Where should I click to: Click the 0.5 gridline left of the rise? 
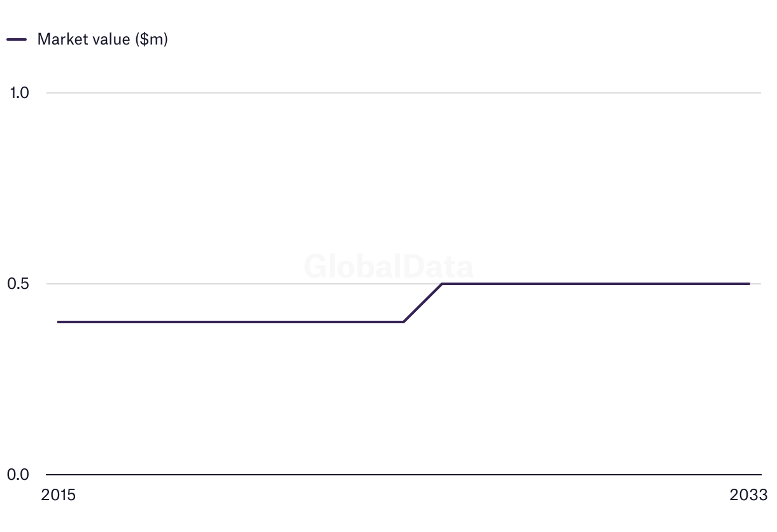pos(242,284)
